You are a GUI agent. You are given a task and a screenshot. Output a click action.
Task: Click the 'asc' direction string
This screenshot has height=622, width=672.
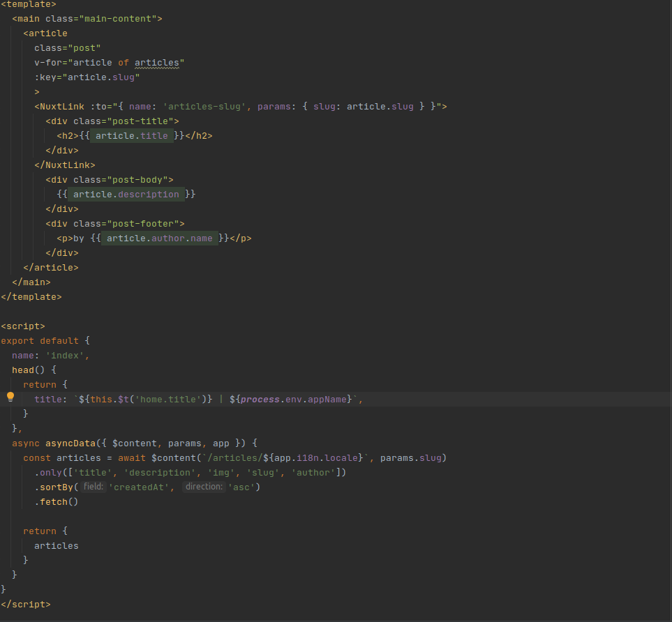point(241,487)
